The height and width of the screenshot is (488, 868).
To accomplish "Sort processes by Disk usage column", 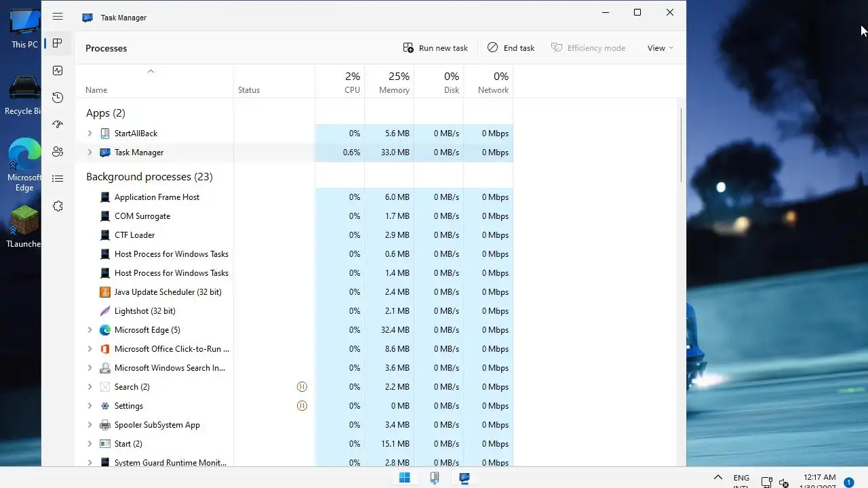I will (439, 81).
